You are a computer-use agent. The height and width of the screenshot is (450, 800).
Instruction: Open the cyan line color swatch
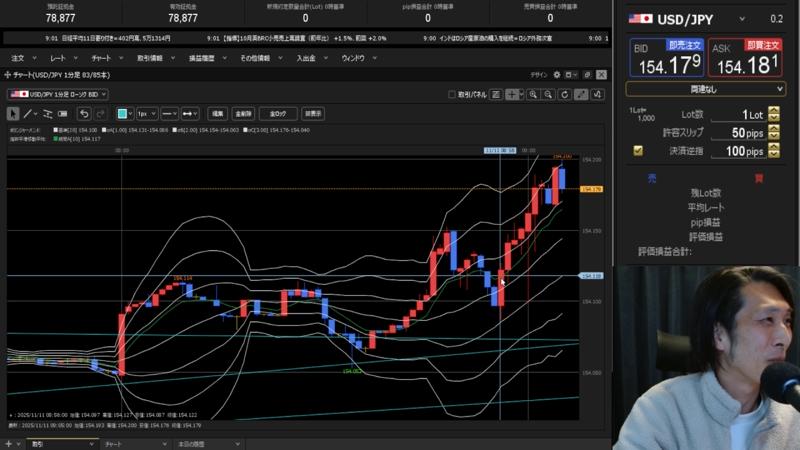[124, 114]
